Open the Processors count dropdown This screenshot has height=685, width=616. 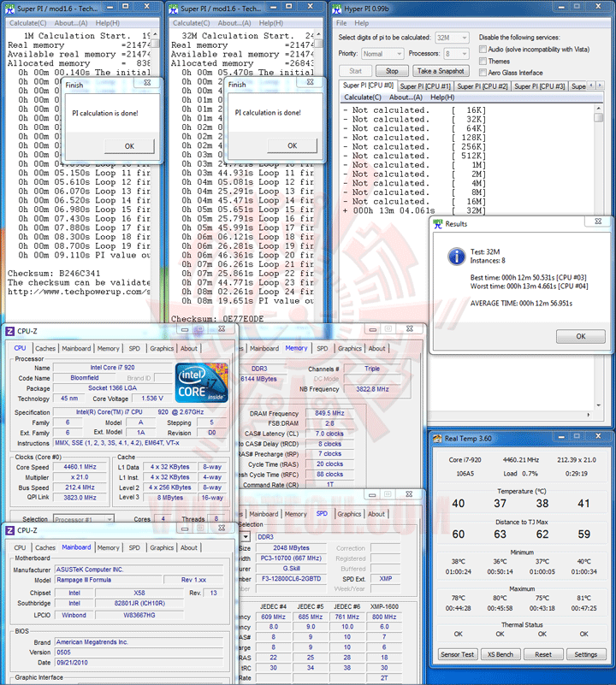click(x=456, y=54)
